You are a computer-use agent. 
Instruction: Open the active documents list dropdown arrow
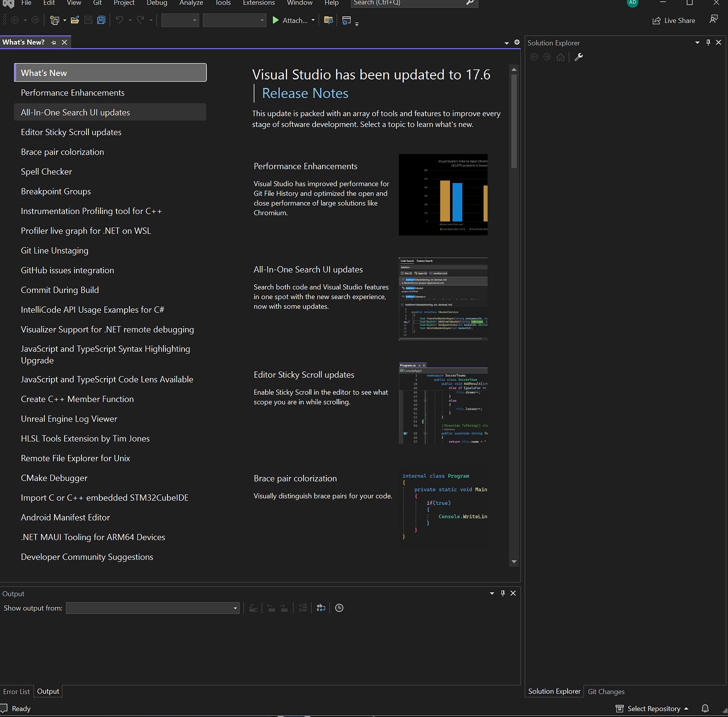(506, 43)
